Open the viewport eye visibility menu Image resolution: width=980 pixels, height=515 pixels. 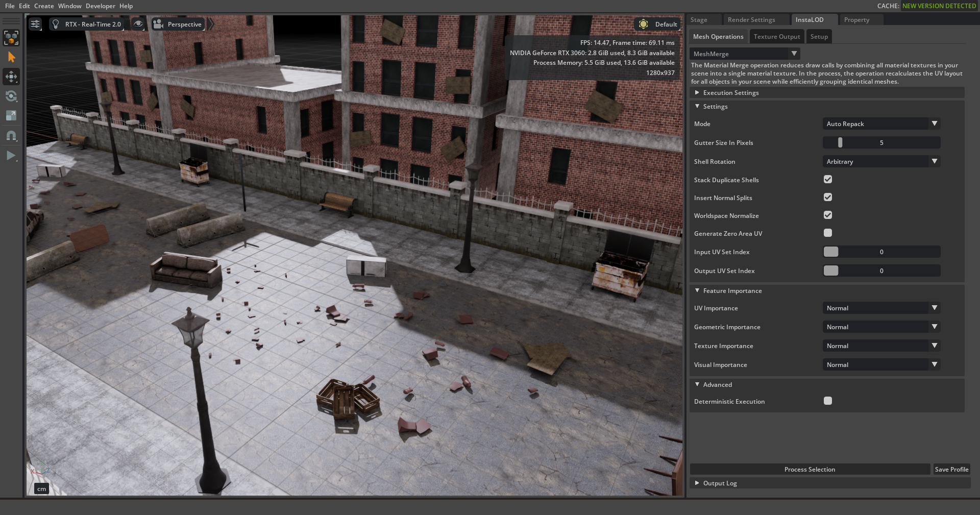138,24
